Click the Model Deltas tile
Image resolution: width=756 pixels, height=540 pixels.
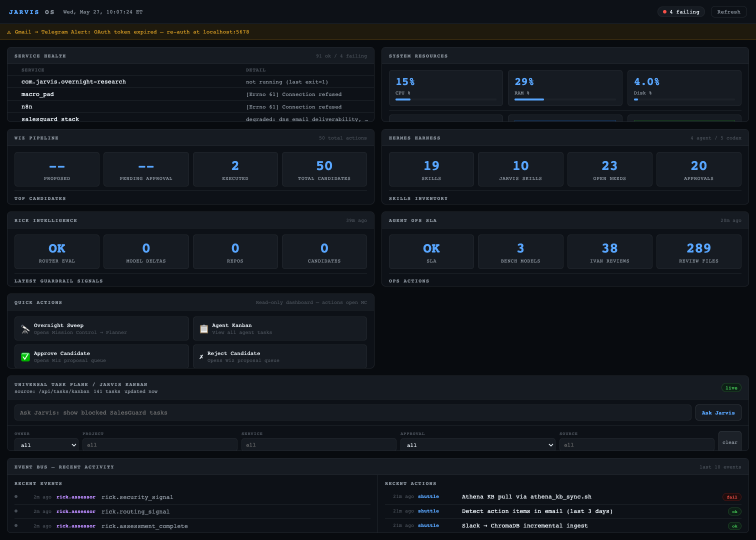(x=146, y=252)
